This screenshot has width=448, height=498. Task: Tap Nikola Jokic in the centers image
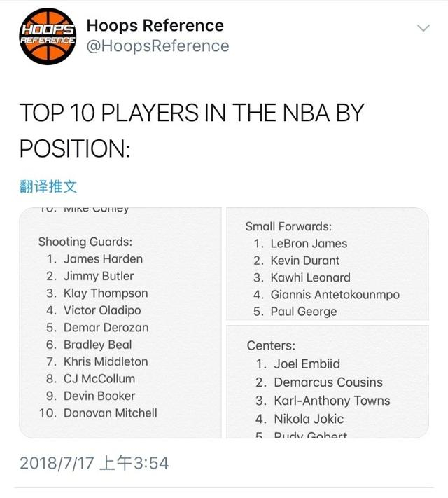click(x=309, y=419)
